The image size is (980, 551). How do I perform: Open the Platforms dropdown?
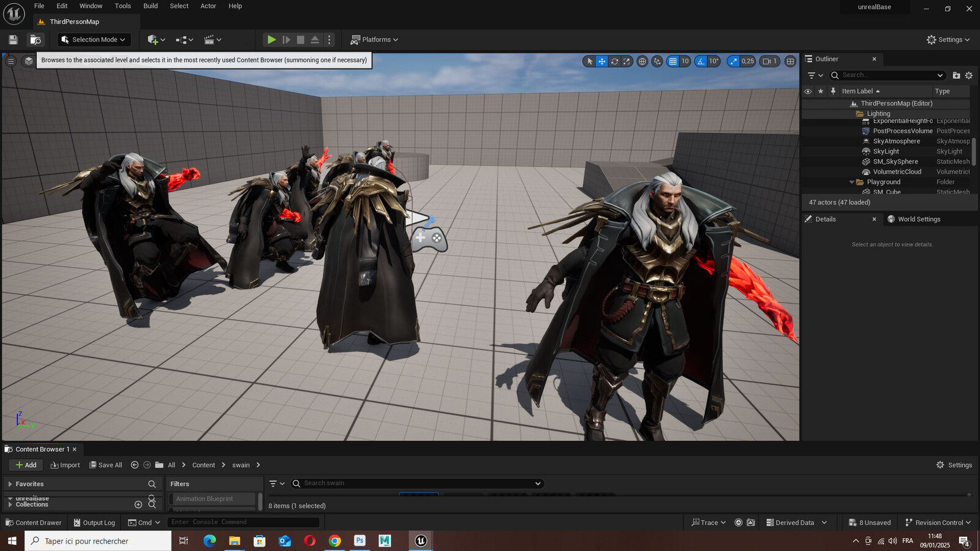click(x=374, y=40)
